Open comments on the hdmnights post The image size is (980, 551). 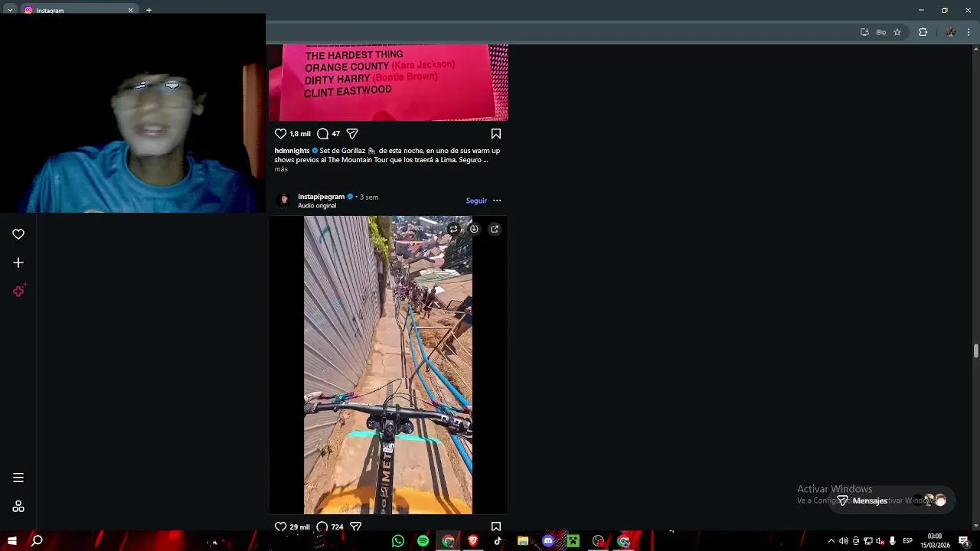coord(322,133)
